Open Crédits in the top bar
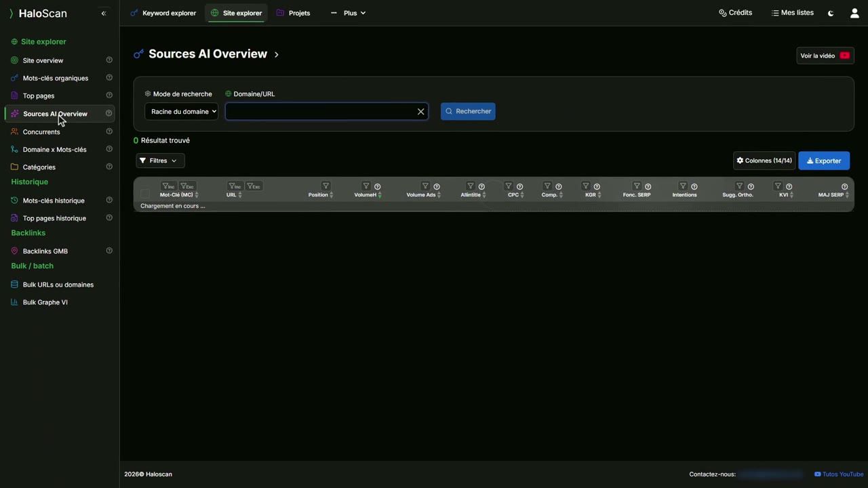868x488 pixels. (x=735, y=13)
